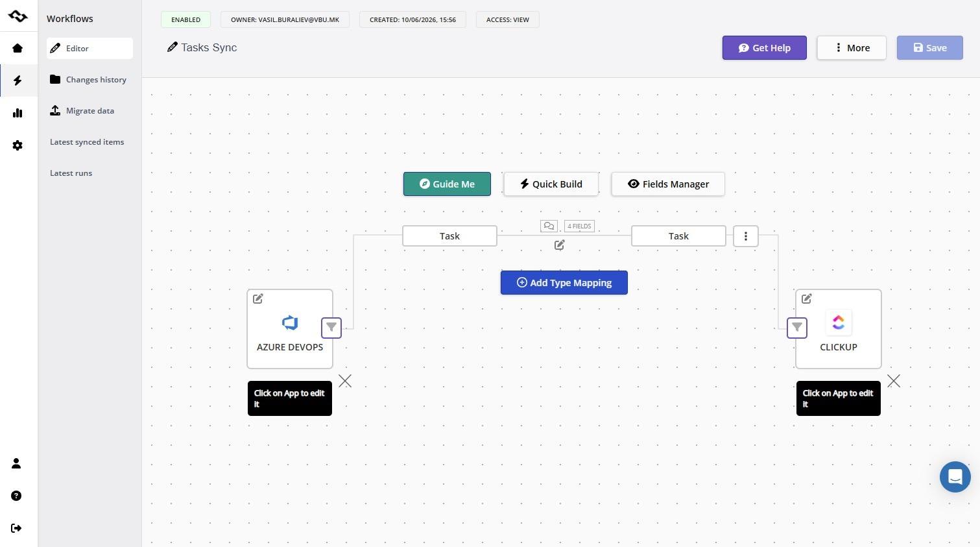
Task: Click the logout icon in the sidebar
Action: pos(17,528)
